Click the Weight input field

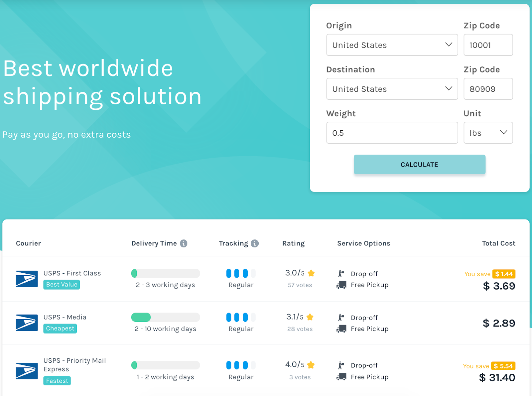click(392, 133)
